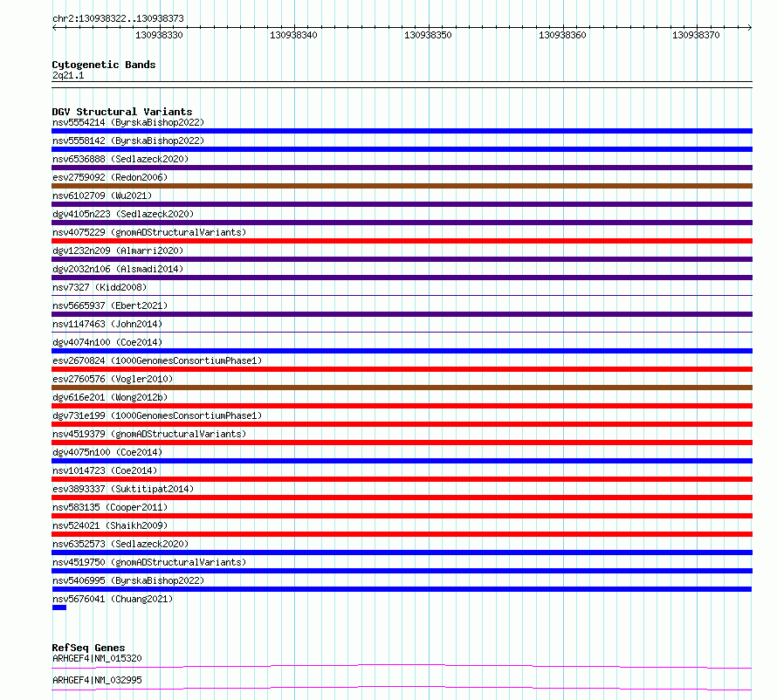Select the nsv5558142 (ByrskaBishop2022) label

click(127, 141)
